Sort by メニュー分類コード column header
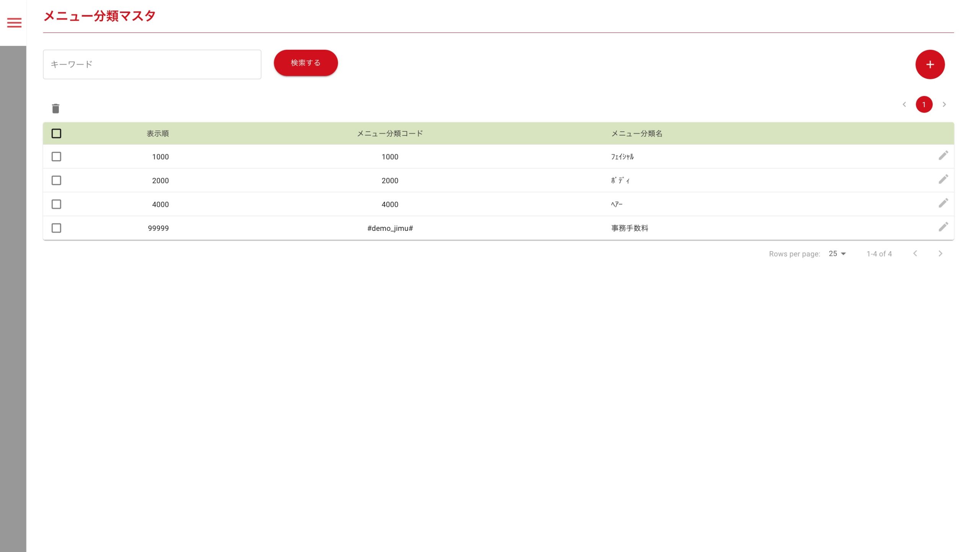 pyautogui.click(x=390, y=134)
